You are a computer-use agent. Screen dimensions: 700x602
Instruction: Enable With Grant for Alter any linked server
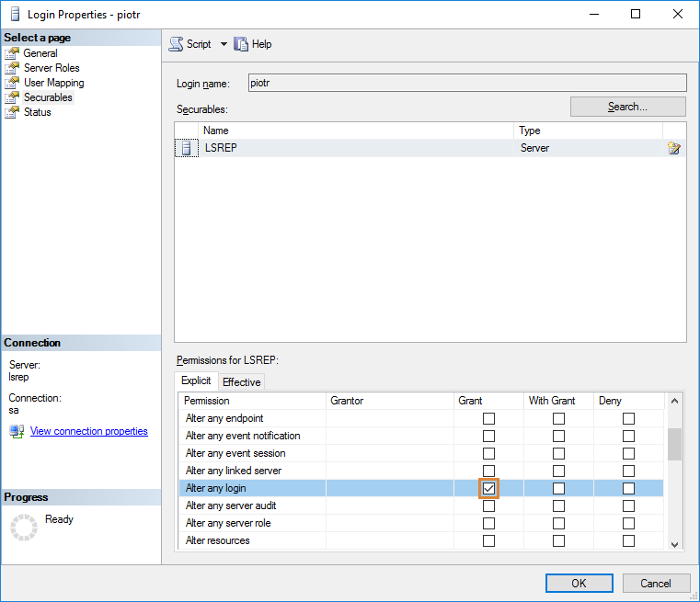[x=558, y=471]
